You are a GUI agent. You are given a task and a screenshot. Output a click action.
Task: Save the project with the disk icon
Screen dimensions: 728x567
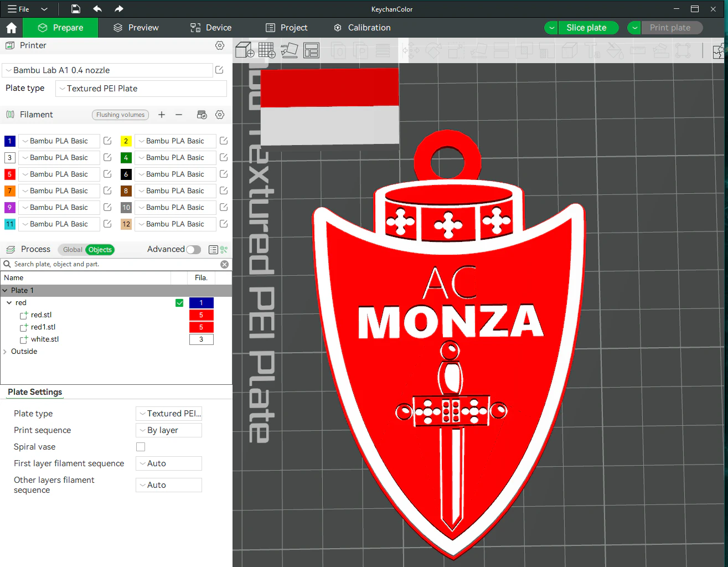76,9
